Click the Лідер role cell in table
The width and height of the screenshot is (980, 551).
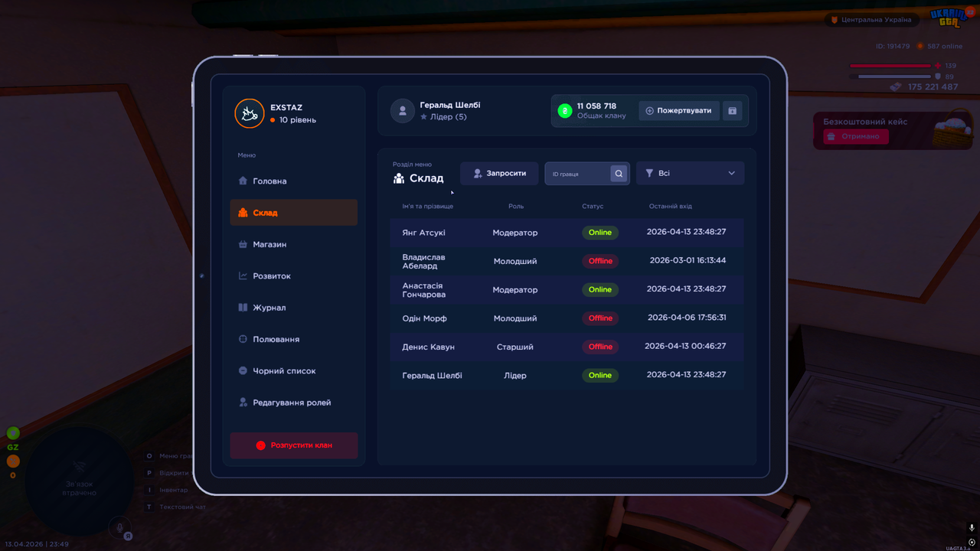point(515,376)
